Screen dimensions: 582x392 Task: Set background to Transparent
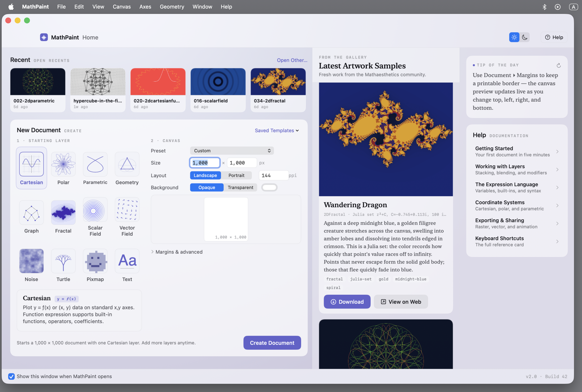[x=240, y=187]
